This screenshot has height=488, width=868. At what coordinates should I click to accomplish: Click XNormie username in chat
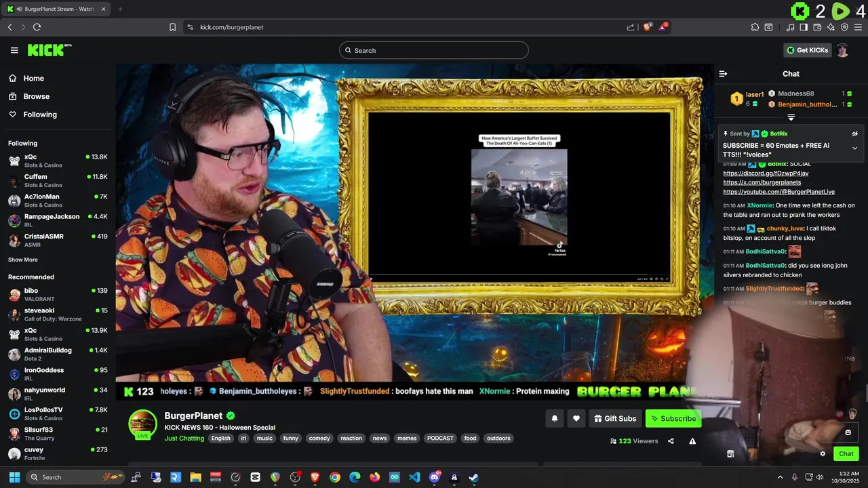coord(759,205)
